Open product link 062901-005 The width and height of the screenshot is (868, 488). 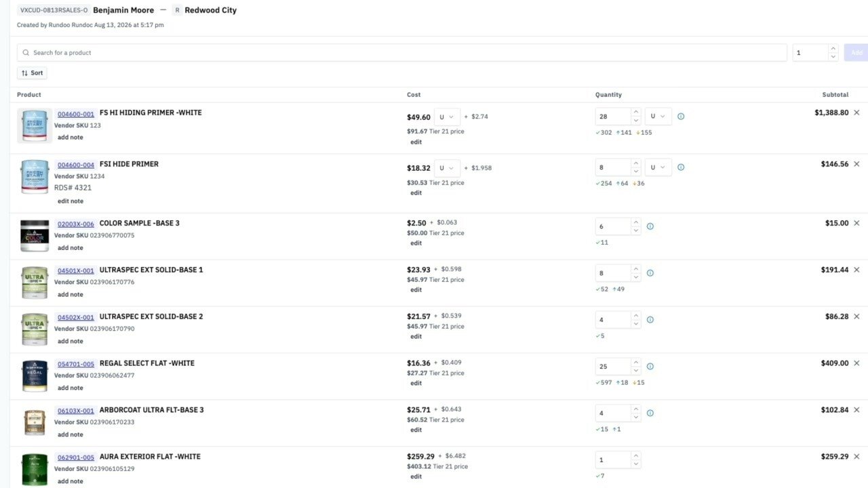click(x=76, y=458)
